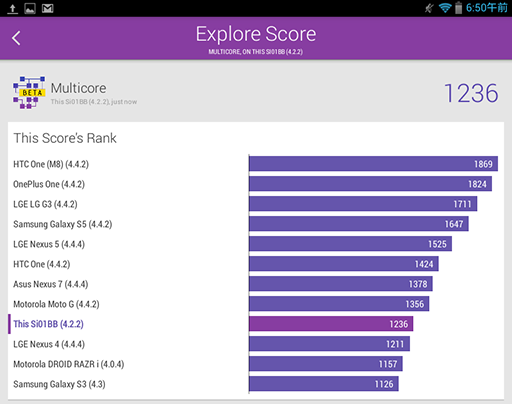This screenshot has height=404, width=512.
Task: Tap the magenta 1236 score bar
Action: click(x=331, y=324)
